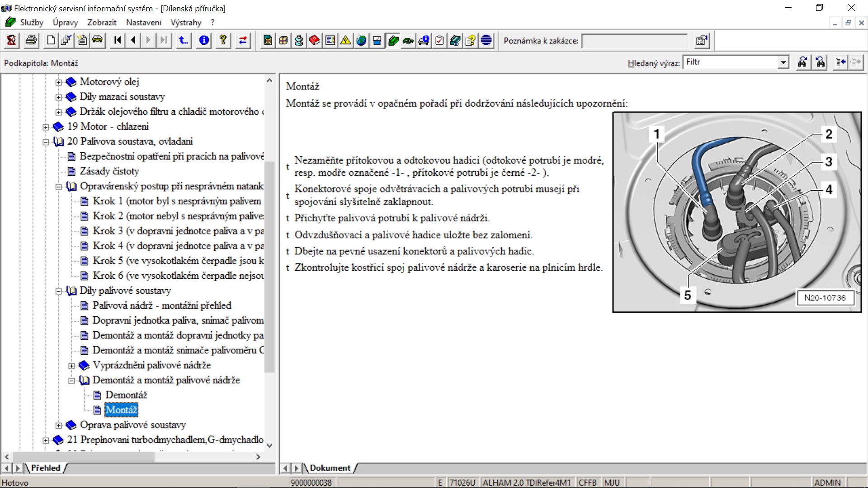Viewport: 868px width, 488px height.
Task: Open Krok 1 tree document
Action: coord(177,201)
